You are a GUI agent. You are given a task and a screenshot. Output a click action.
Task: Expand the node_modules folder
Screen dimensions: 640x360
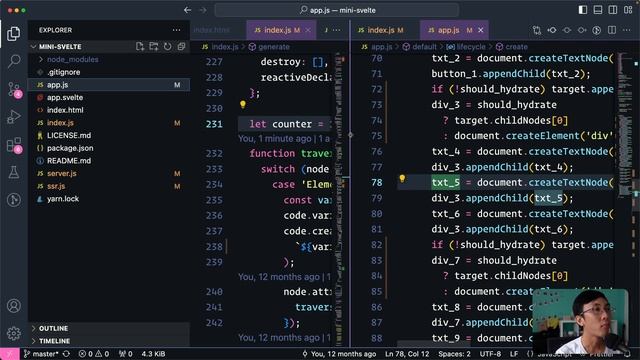pos(72,60)
